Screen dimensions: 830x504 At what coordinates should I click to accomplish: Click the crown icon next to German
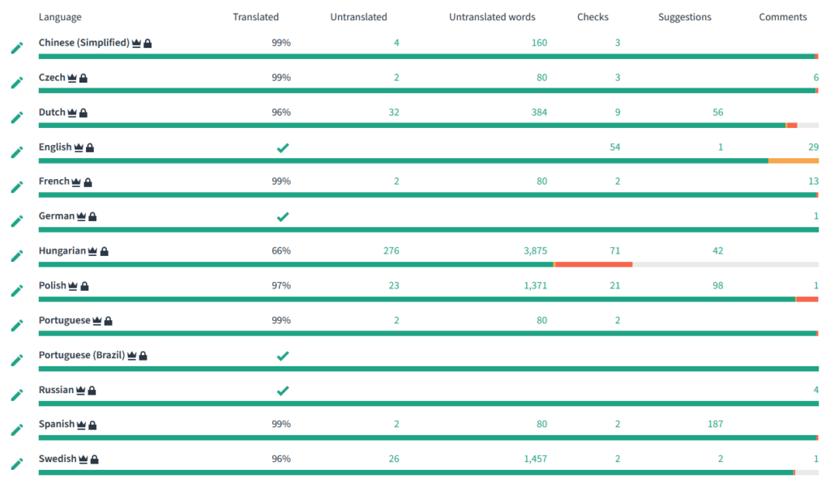coord(81,216)
